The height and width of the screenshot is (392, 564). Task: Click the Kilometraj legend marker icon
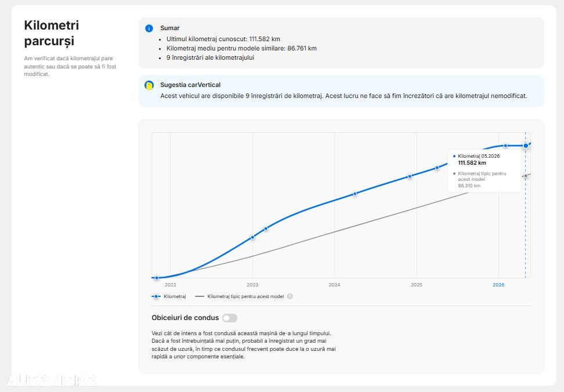[156, 296]
